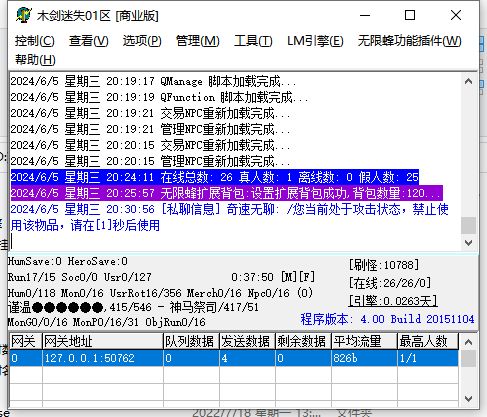Minimize the 木剑迷失01区 window
The height and width of the screenshot is (417, 487).
point(365,15)
